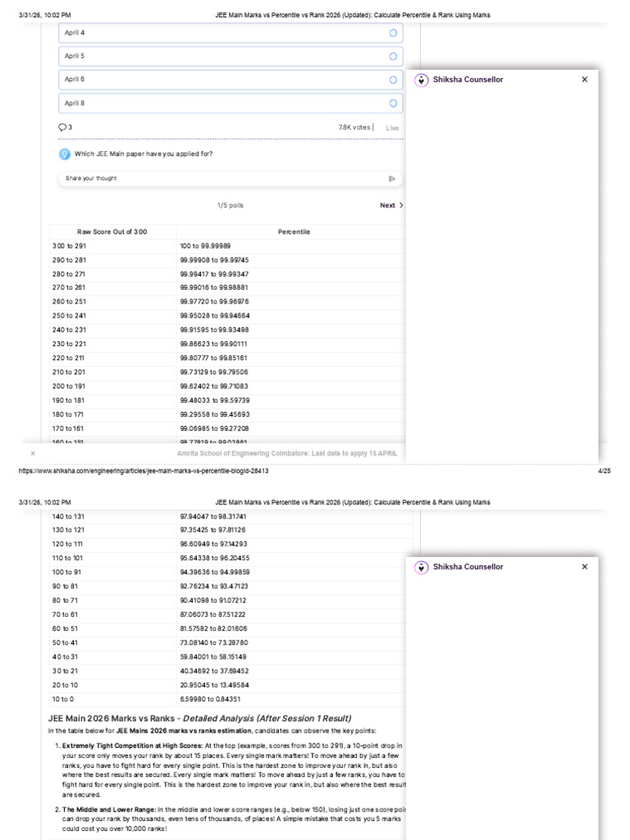Click the Raw Score Out of 300 header
This screenshot has width=630, height=840.
[x=112, y=232]
